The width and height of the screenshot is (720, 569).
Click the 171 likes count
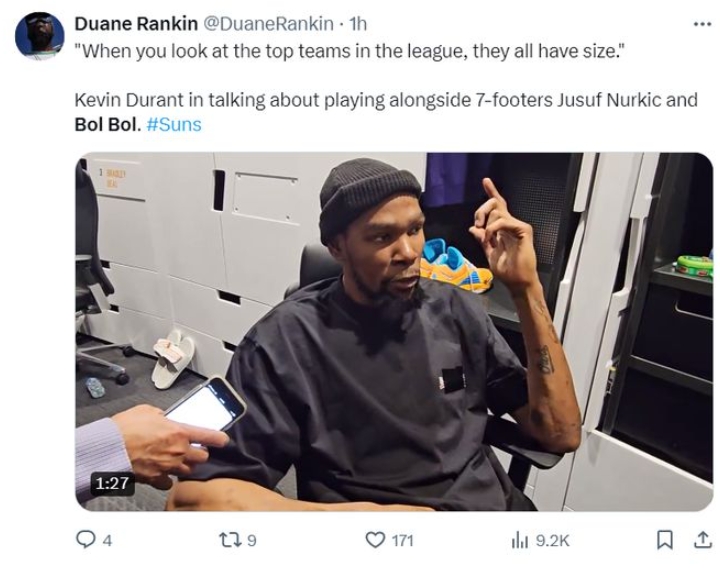click(x=403, y=541)
